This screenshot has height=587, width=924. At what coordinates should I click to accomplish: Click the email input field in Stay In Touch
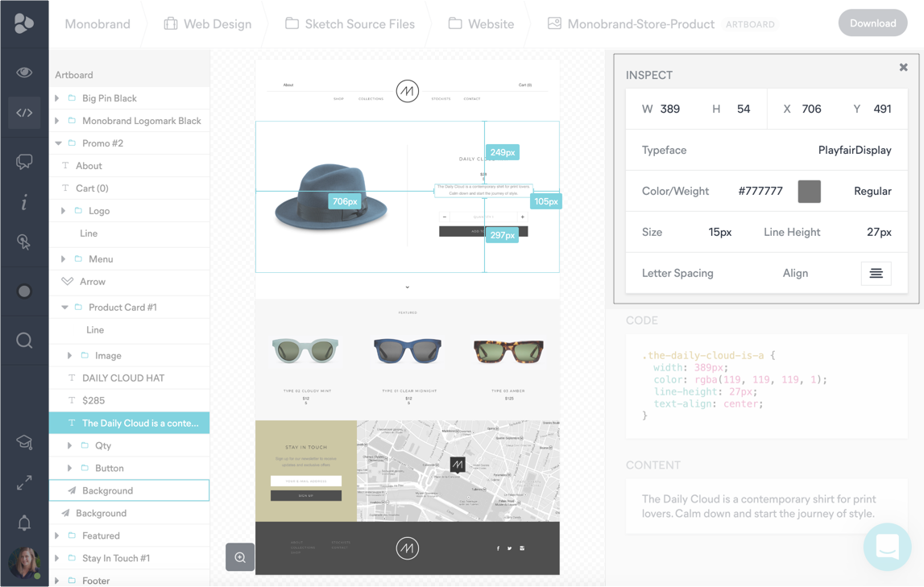306,481
